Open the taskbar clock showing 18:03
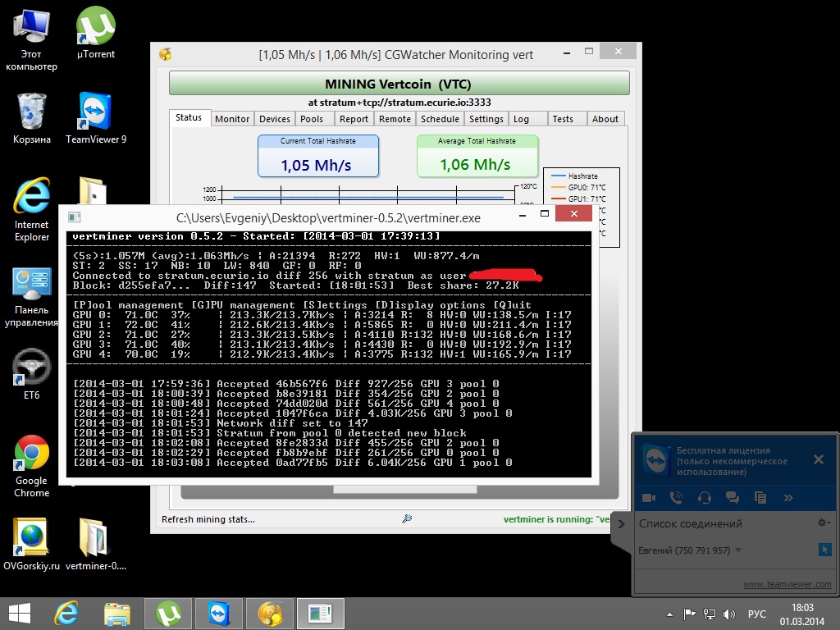 click(802, 614)
